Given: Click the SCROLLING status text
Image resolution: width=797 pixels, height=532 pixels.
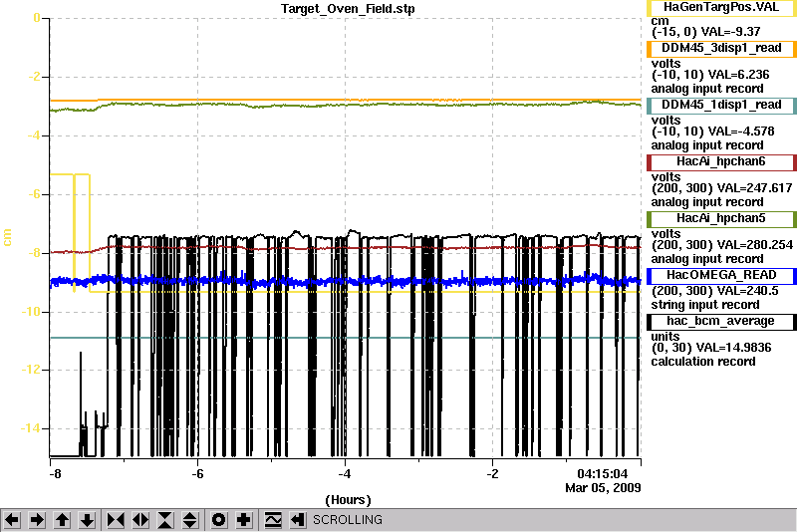Looking at the screenshot, I should [x=347, y=520].
